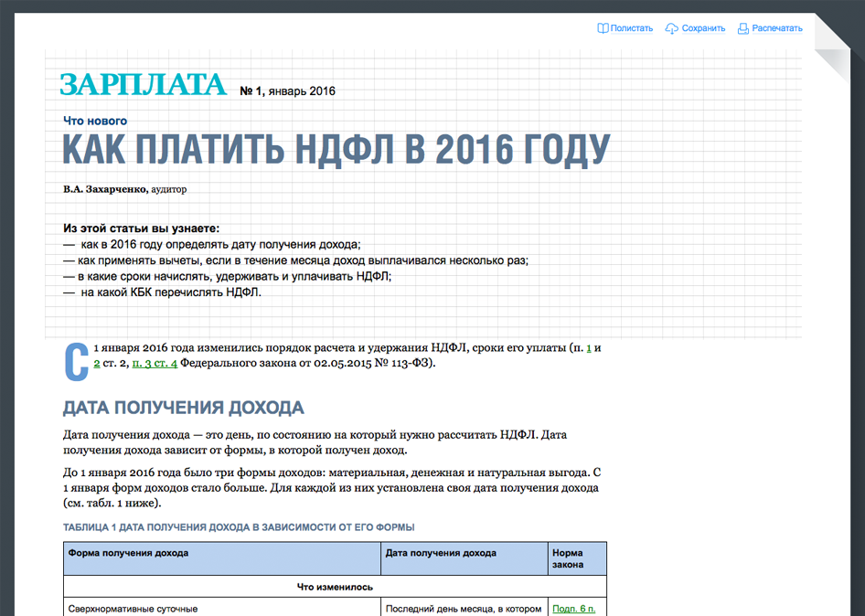Image resolution: width=865 pixels, height=616 pixels.
Task: Follow the "п. 3 ст. 4" law link
Action: [155, 364]
